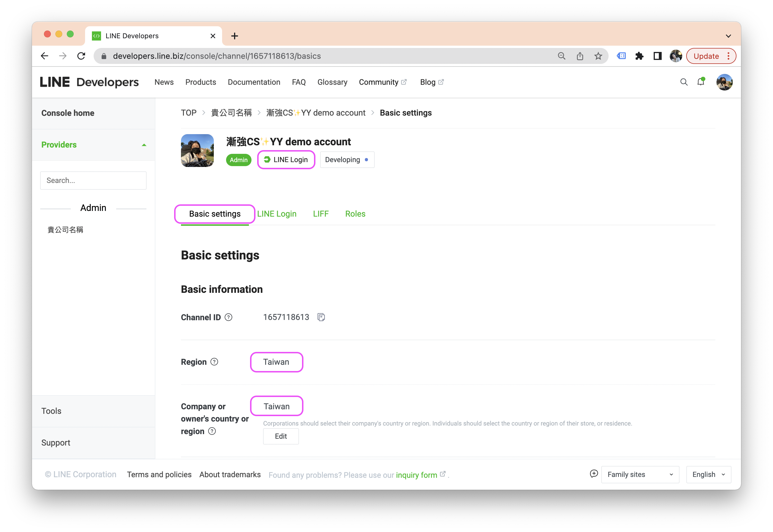
Task: Switch to the LINE Login tab
Action: [x=277, y=214]
